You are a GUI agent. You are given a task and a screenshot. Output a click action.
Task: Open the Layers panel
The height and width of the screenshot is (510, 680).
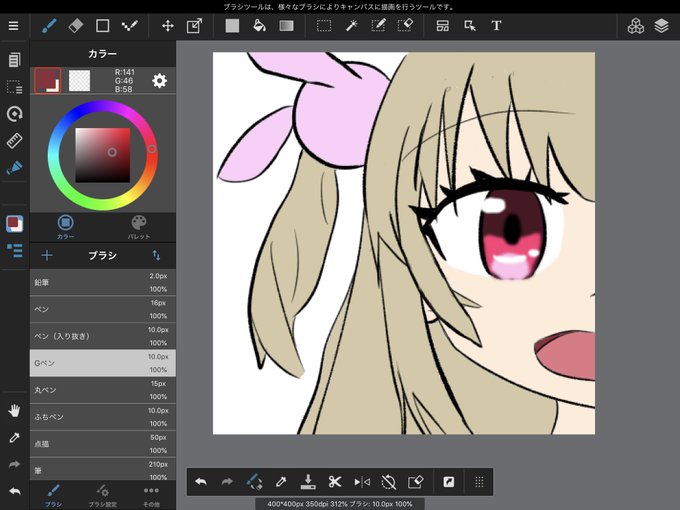tap(661, 26)
